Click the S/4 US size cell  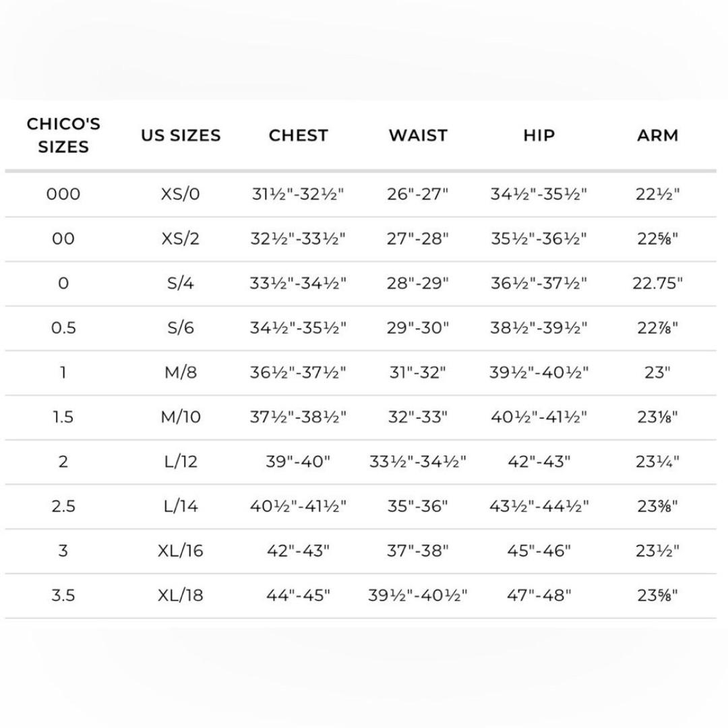click(x=180, y=282)
